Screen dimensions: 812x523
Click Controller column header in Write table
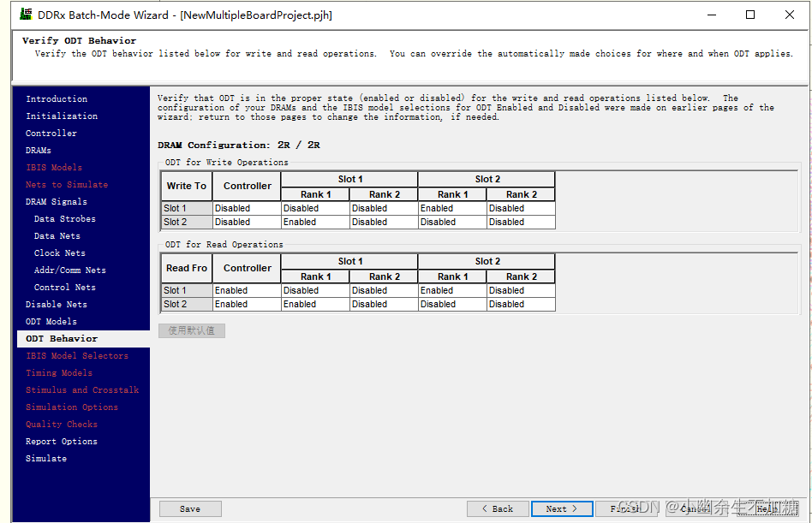tap(247, 187)
